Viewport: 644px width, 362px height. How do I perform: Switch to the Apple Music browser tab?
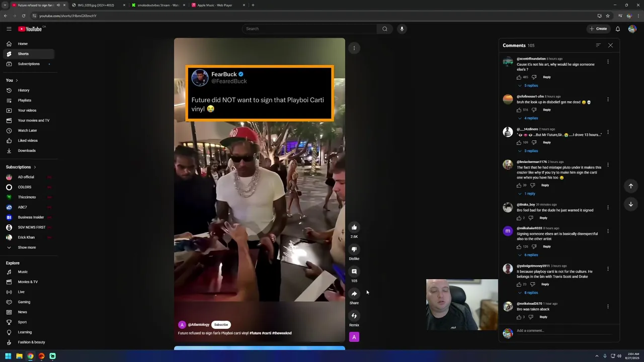click(x=218, y=5)
